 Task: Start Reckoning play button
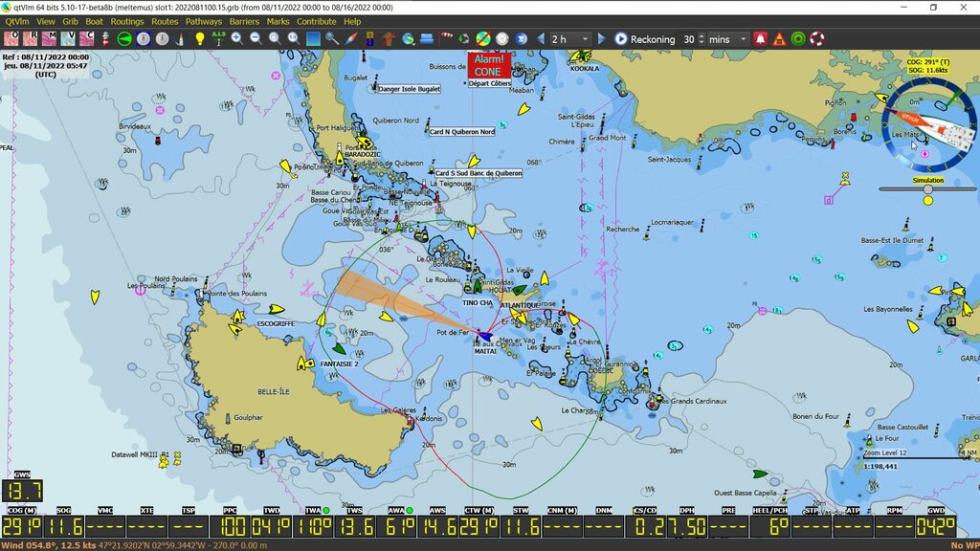620,38
